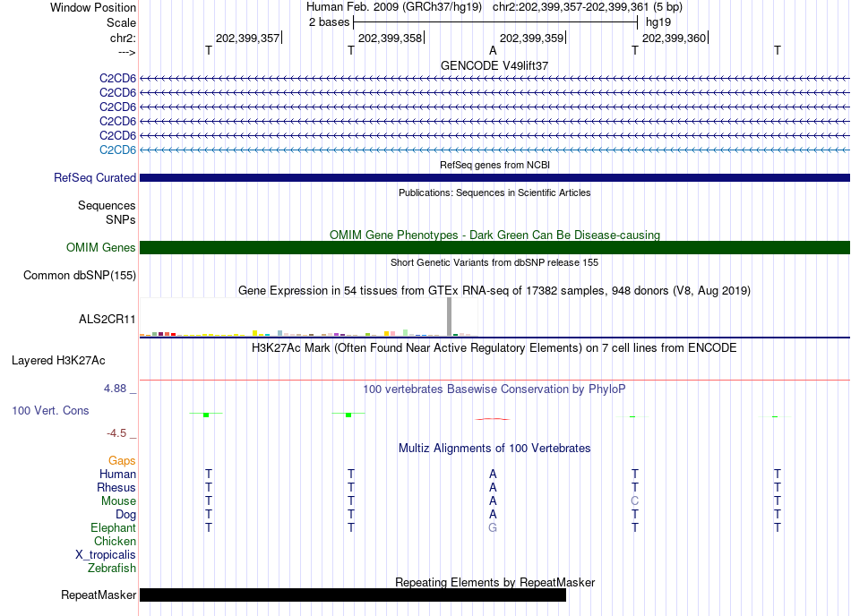
Task: Click the dark blue RefSeq Curated bar
Action: pyautogui.click(x=494, y=178)
